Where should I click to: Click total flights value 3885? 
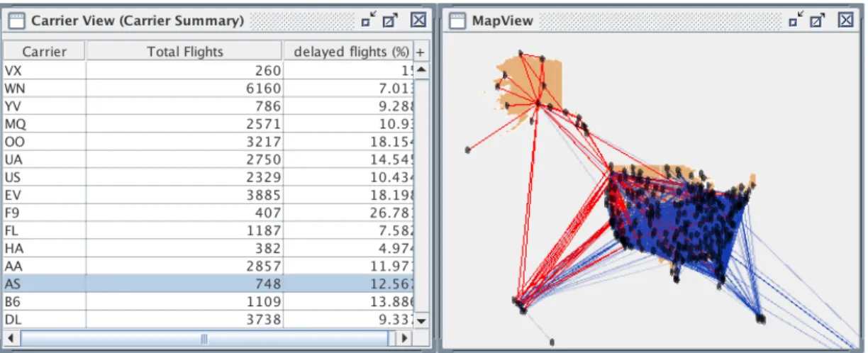(x=263, y=195)
